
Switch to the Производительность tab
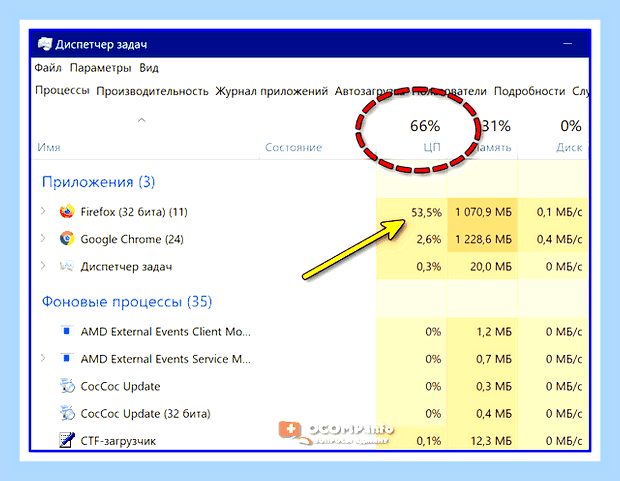click(x=152, y=91)
